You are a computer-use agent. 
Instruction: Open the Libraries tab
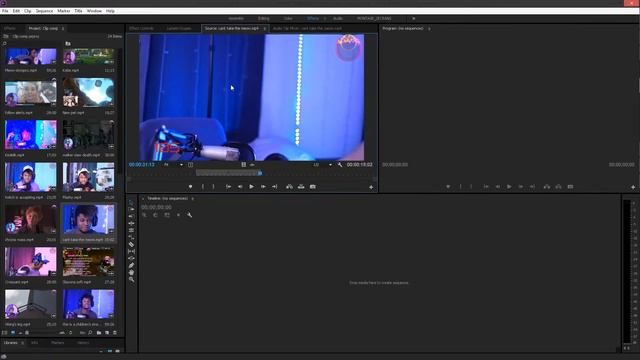11,343
